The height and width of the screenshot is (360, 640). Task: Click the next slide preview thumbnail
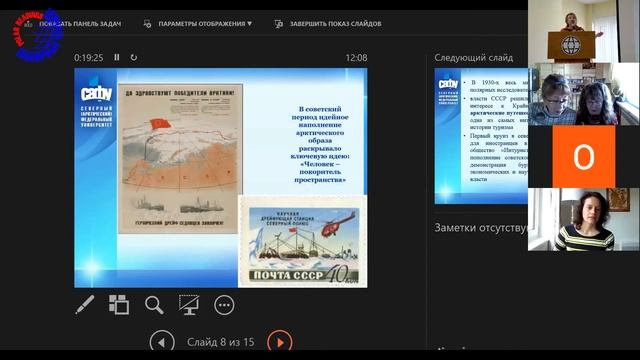[x=481, y=136]
